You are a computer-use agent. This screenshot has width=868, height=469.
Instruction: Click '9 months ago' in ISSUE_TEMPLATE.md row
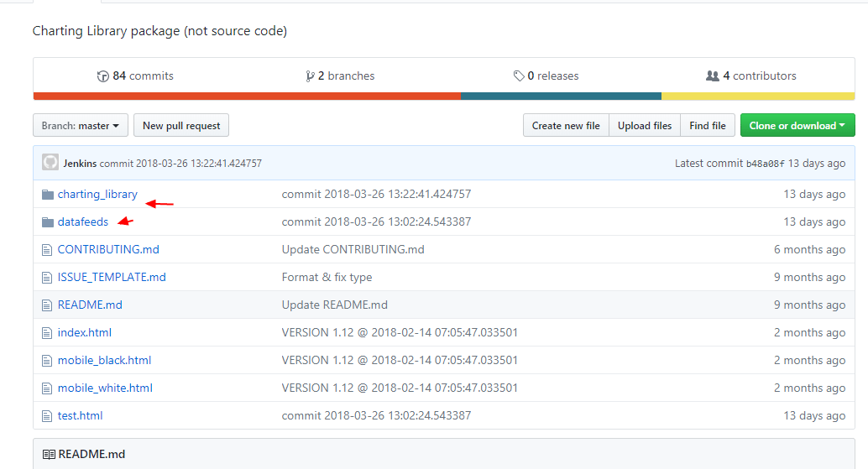pyautogui.click(x=809, y=277)
